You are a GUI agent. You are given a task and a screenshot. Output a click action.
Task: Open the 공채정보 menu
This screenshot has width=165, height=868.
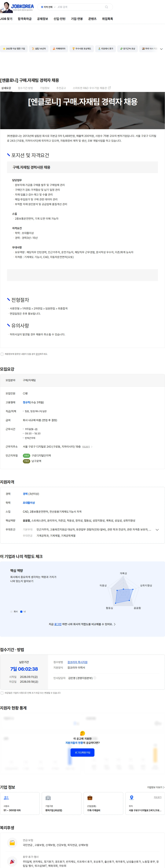[x=42, y=19]
